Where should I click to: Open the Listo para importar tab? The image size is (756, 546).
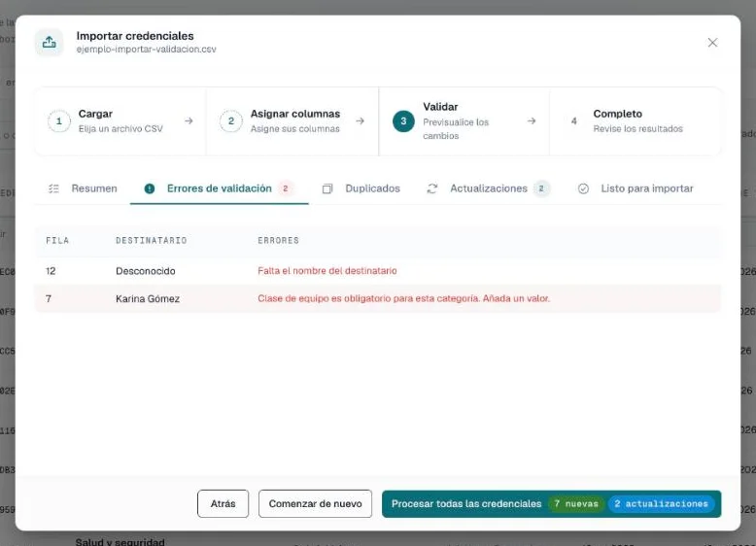point(636,188)
